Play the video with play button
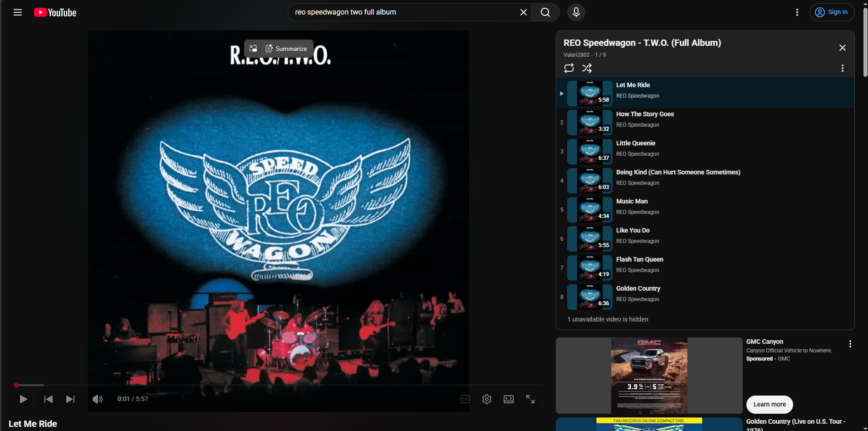The width and height of the screenshot is (868, 431). (23, 399)
